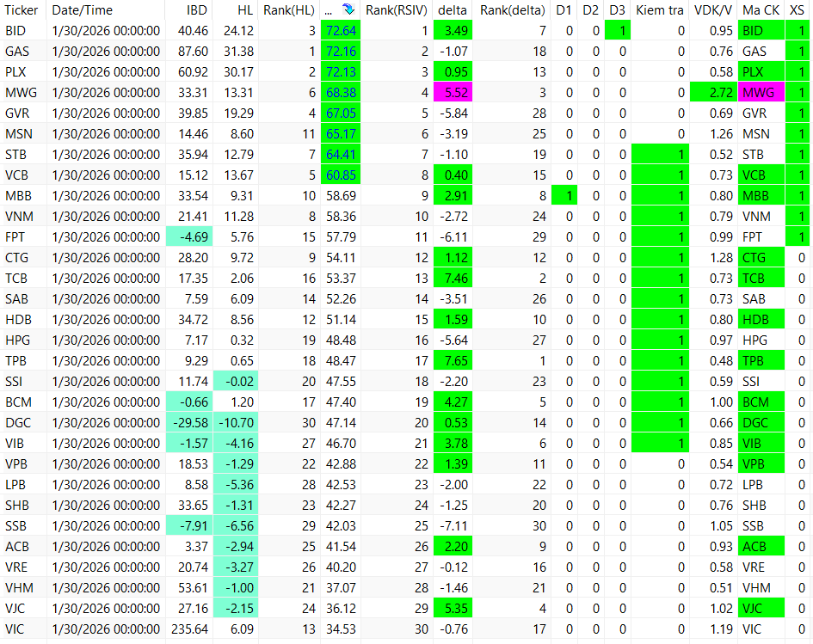
Task: Select VIC in the Ticker column
Action: [15, 629]
